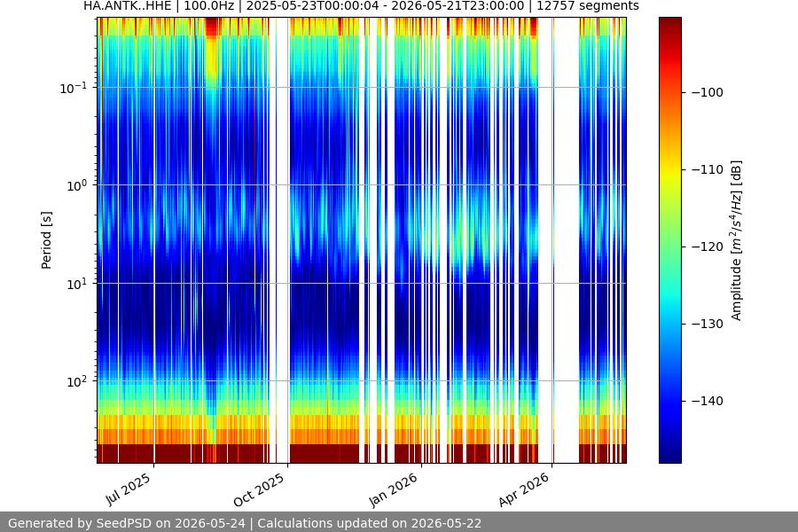
Task: Click the 10^1 period tick label
Action: tap(77, 284)
